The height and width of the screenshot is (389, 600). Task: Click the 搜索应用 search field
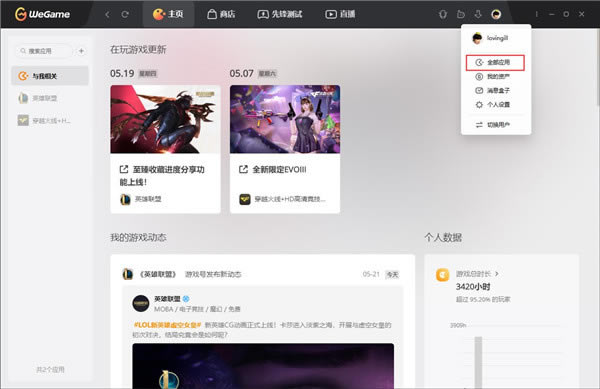[44, 51]
